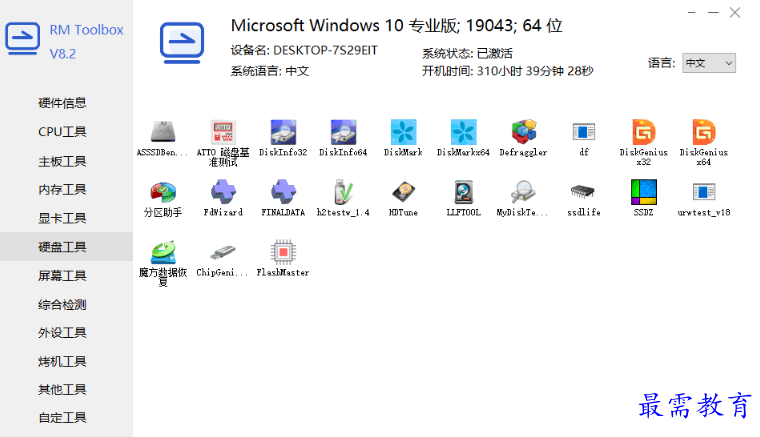Switch to 其他工具 other tools
Screen dimensions: 760x437
tap(63, 390)
